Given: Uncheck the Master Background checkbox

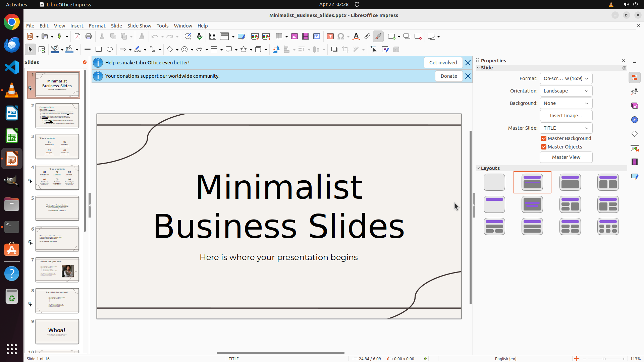Looking at the screenshot, I should [544, 138].
